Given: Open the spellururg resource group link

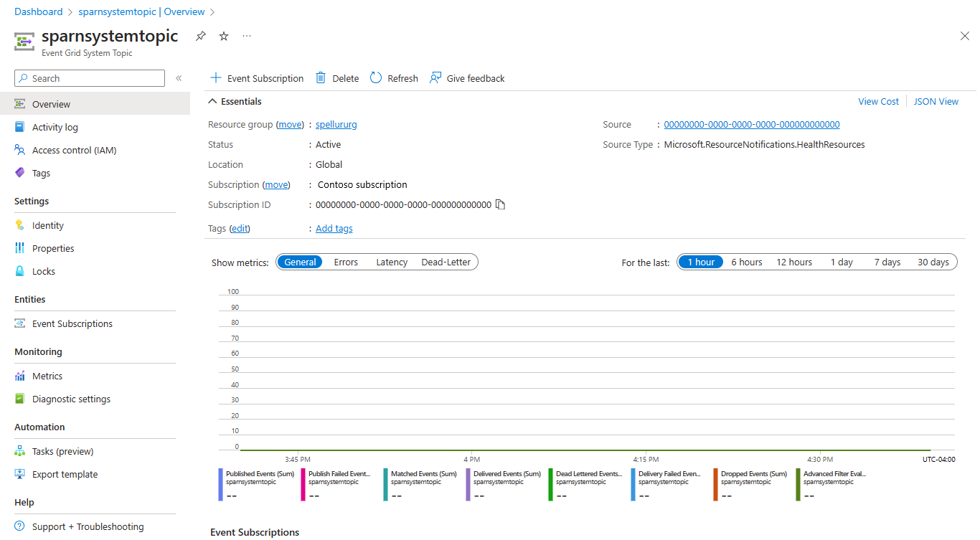Looking at the screenshot, I should pyautogui.click(x=336, y=125).
